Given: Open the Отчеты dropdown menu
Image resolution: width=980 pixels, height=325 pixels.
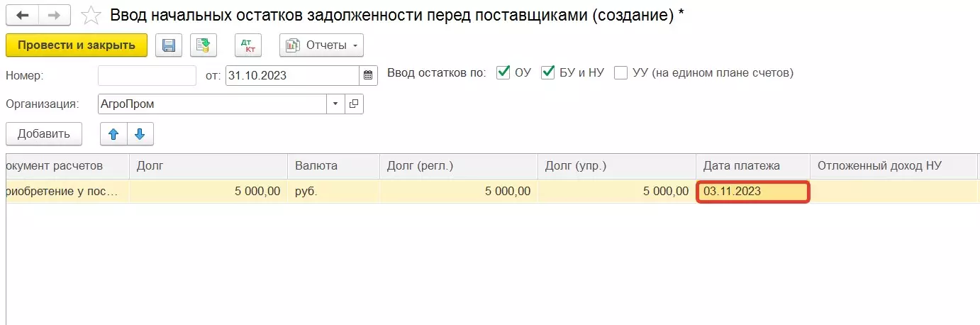Looking at the screenshot, I should tap(321, 45).
